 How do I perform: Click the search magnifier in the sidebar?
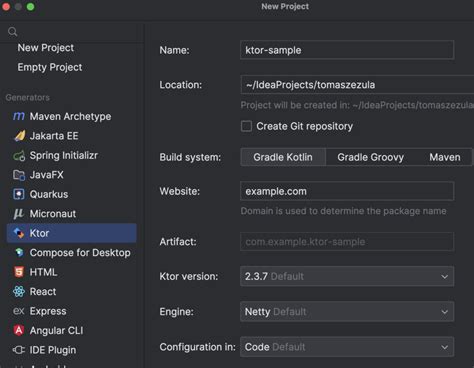point(13,32)
